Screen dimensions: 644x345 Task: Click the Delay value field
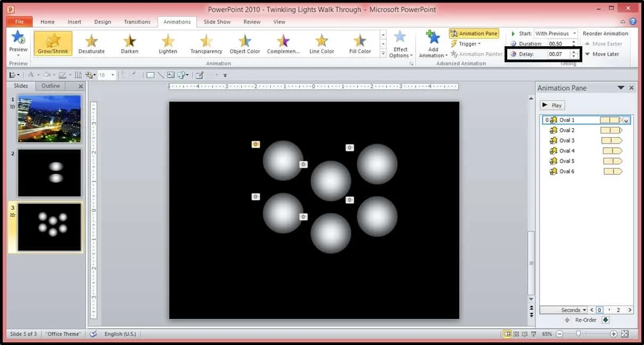pyautogui.click(x=559, y=54)
